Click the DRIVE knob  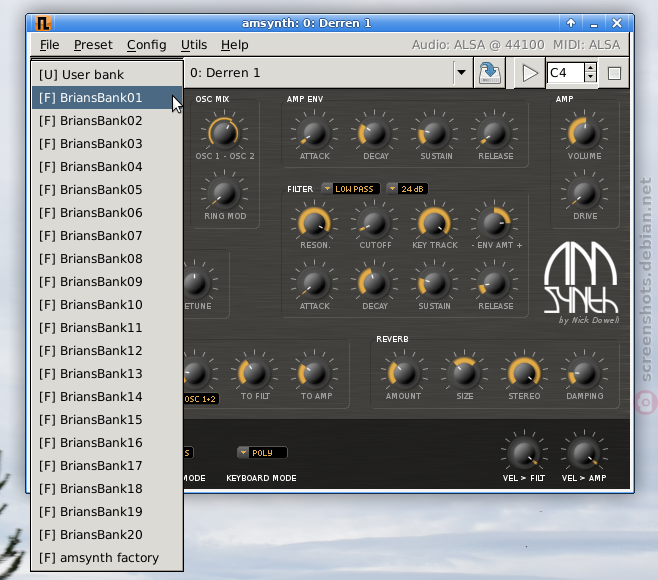tap(584, 193)
